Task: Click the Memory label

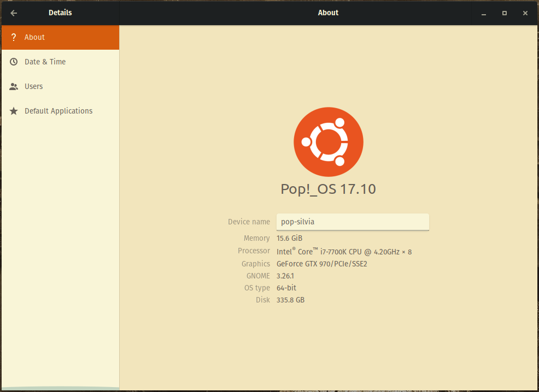Action: (257, 238)
